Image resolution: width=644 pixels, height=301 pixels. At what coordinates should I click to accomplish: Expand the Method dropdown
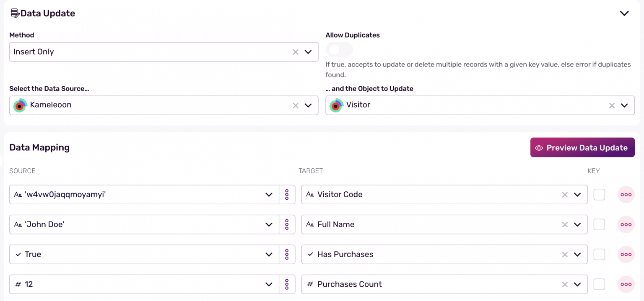(x=308, y=52)
